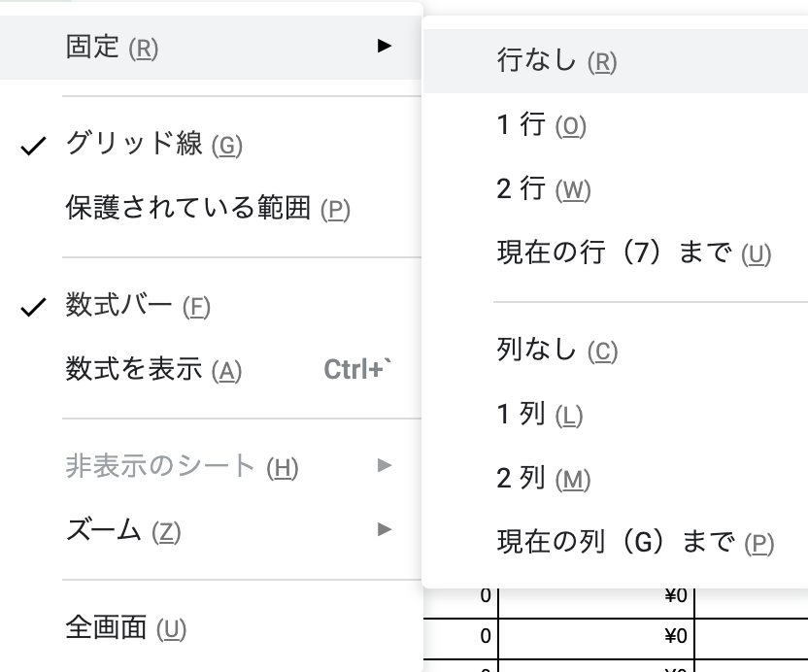Freeze up to 現在の列(G)まで
Screen dimensions: 808x672
point(635,542)
